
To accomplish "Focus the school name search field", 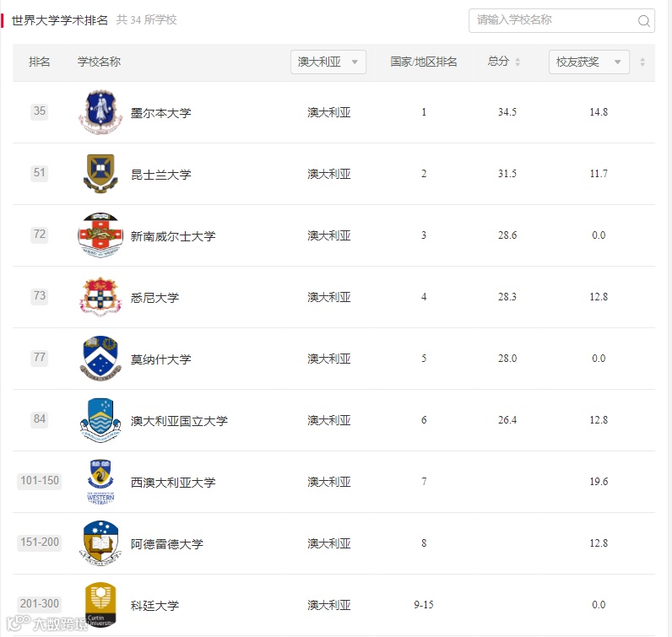I will point(561,20).
